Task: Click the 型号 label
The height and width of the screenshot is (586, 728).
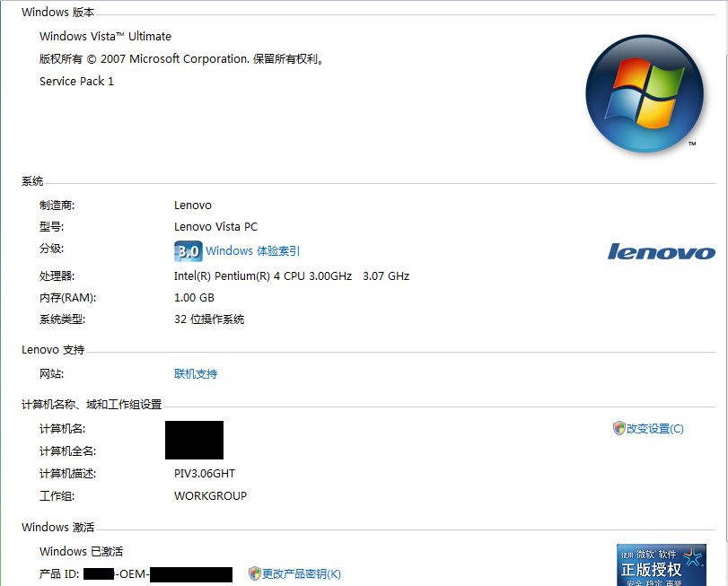Action: [51, 226]
